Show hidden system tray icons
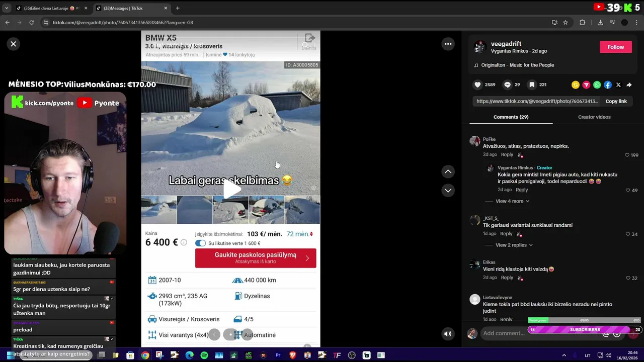644x362 pixels. 564,355
